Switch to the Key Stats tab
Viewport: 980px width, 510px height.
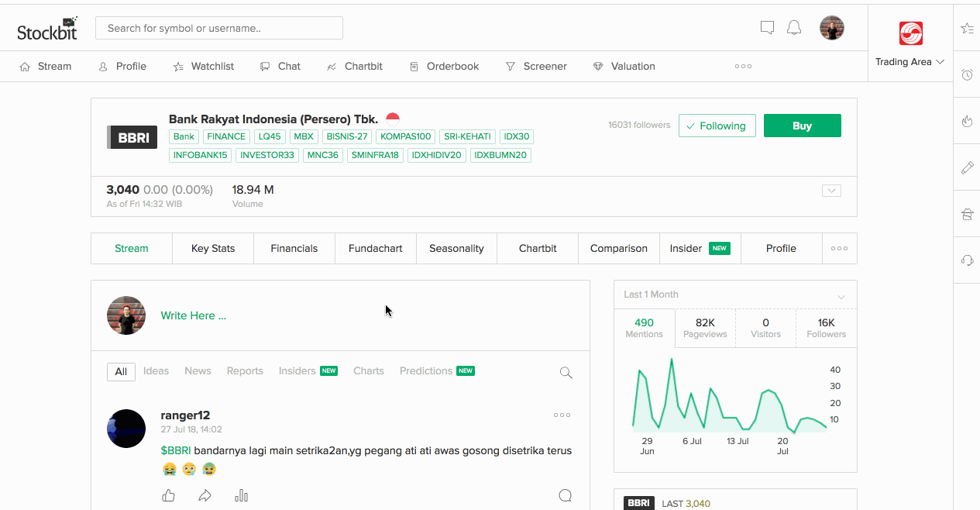tap(213, 248)
